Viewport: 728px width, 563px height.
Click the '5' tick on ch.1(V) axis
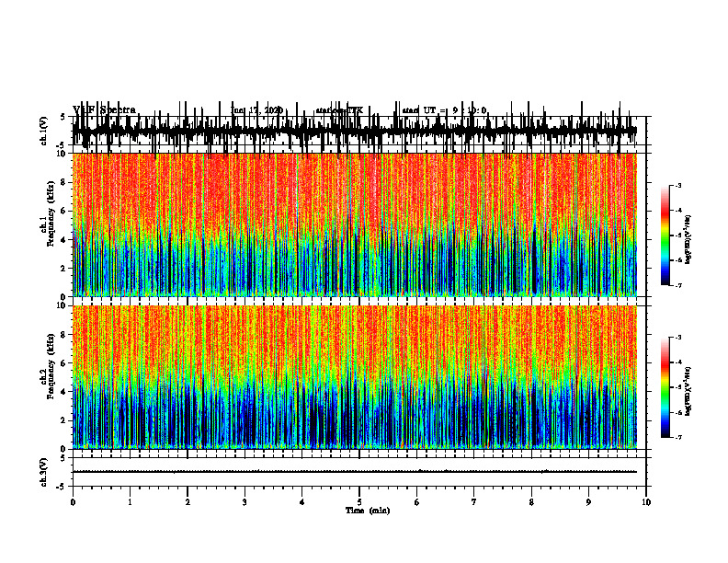63,117
